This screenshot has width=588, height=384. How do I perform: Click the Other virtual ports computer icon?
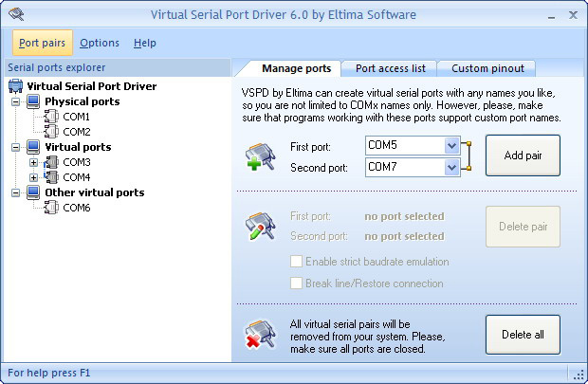[x=33, y=192]
